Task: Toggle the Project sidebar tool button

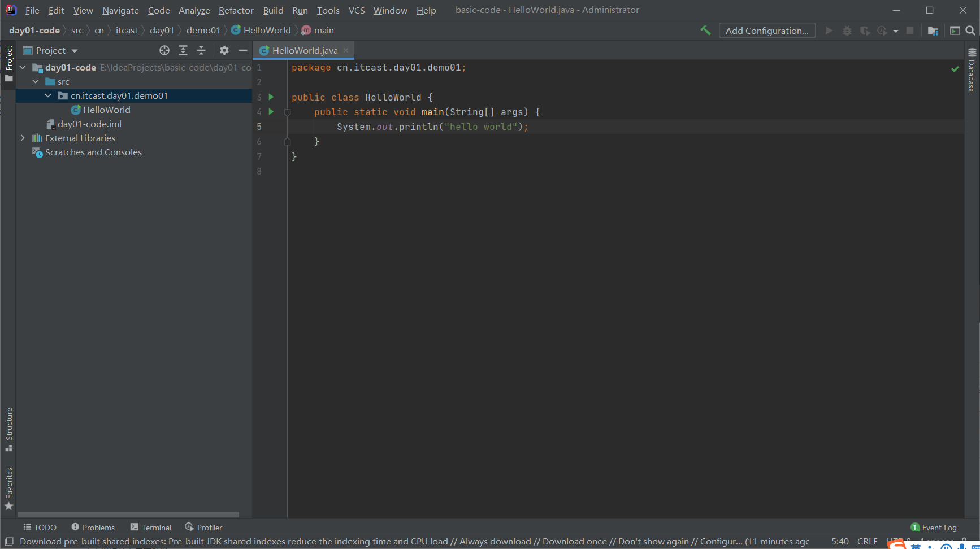Action: 8,63
